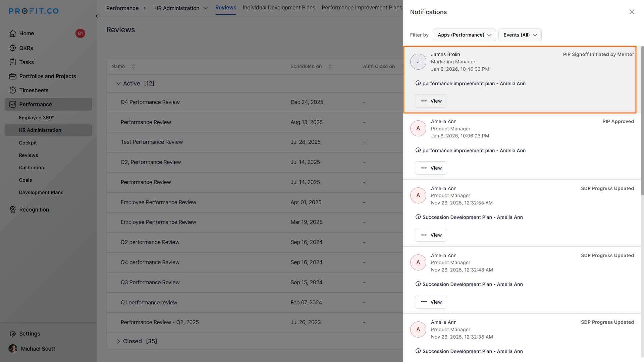Sort reviews by the Scheduled on column
Image resolution: width=644 pixels, height=362 pixels.
[330, 66]
